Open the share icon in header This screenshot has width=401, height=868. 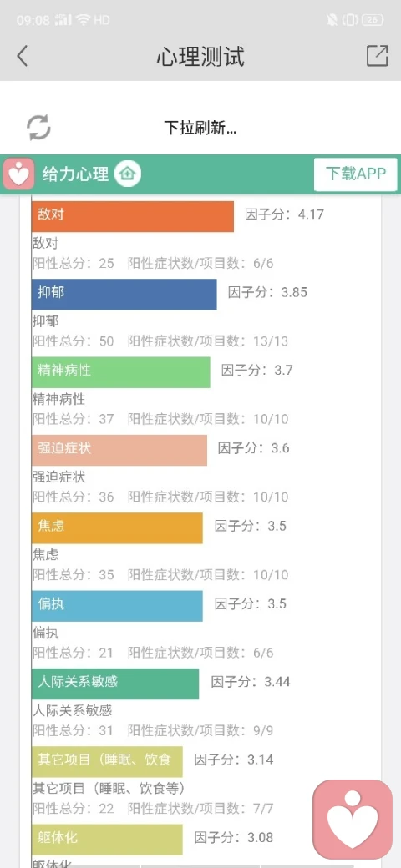(377, 55)
